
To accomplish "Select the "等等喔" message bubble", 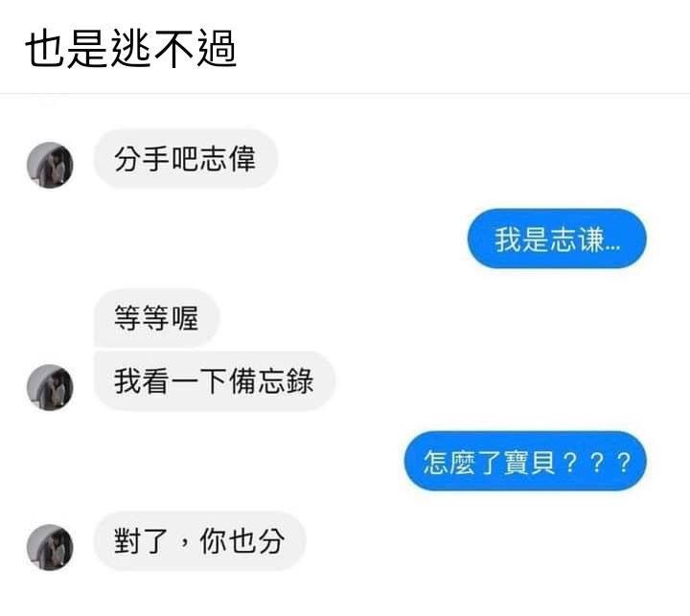I will (x=156, y=318).
